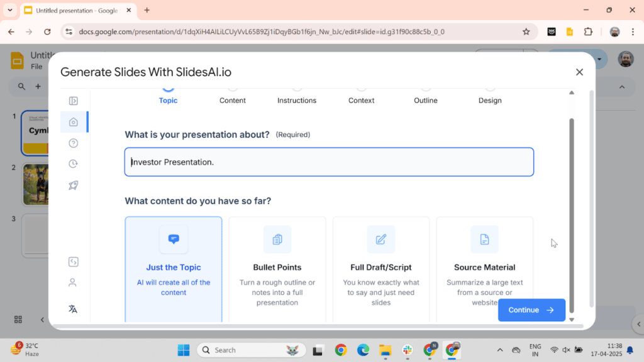Collapse the toolbar using the upward chevron
Viewport: 644px width, 362px height.
(x=621, y=87)
